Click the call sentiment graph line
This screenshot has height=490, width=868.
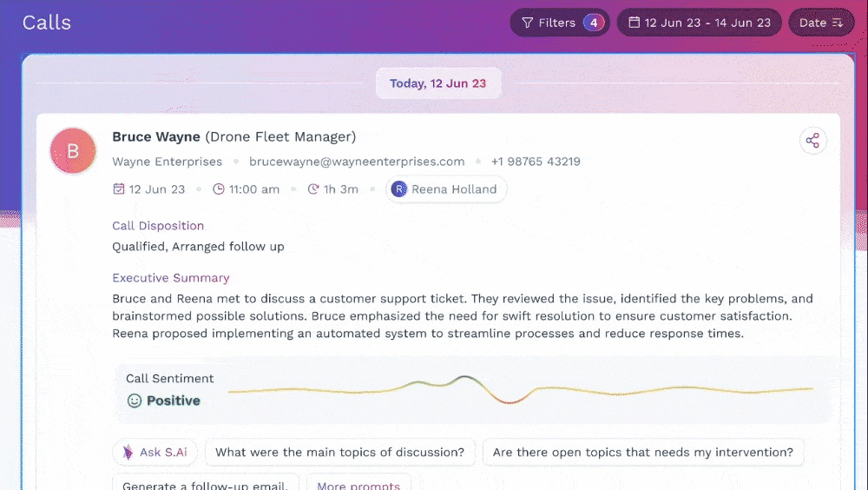pos(520,390)
